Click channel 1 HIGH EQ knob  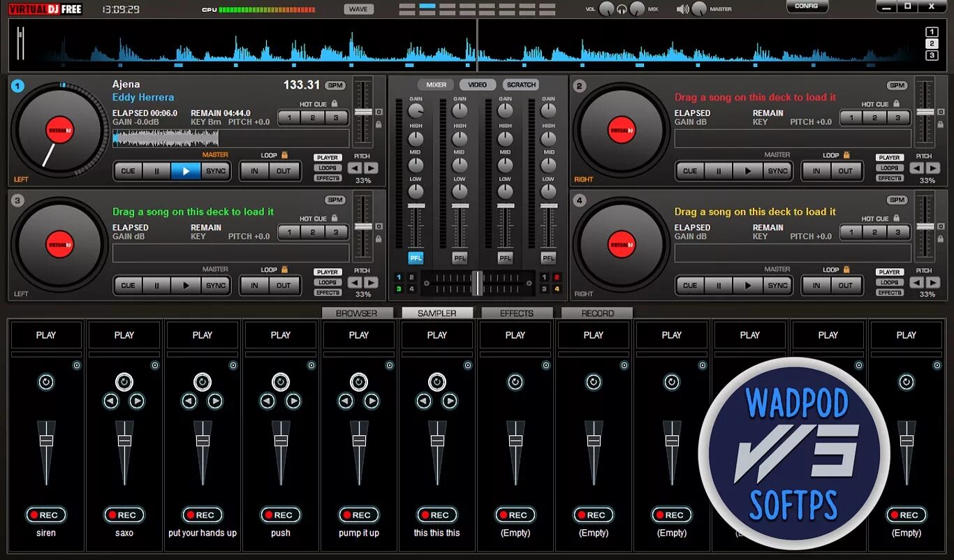tap(416, 138)
